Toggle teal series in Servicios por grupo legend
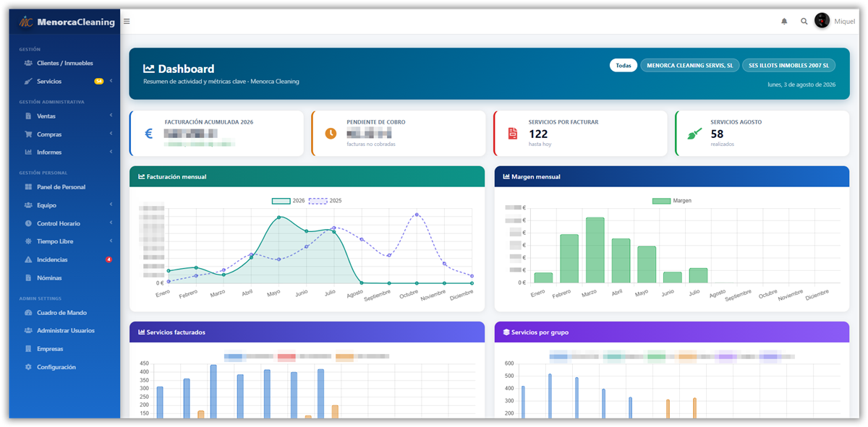Image resolution: width=868 pixels, height=427 pixels. point(623,356)
